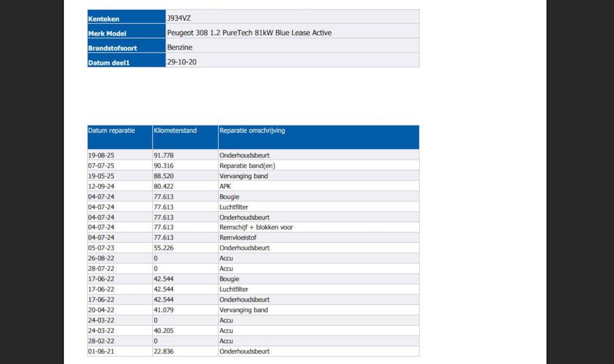Click the Datum deel1 label cell
The width and height of the screenshot is (614, 364).
(x=109, y=63)
